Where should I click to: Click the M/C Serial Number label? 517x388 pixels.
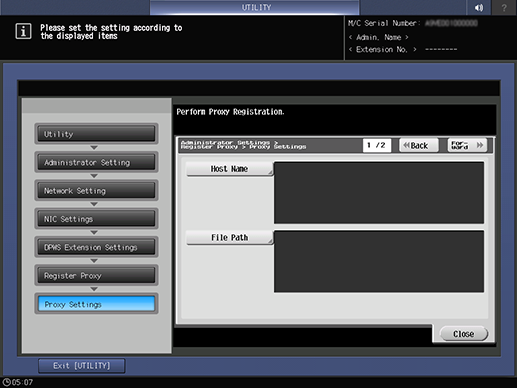(x=384, y=23)
